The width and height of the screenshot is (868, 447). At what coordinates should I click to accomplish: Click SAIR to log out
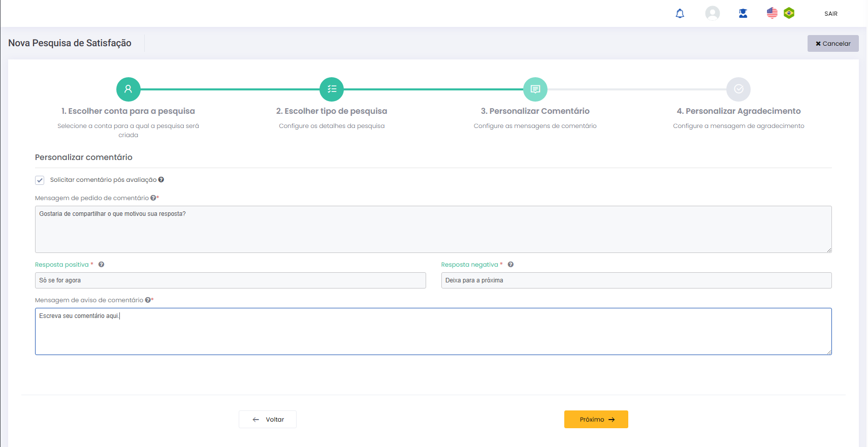(830, 14)
